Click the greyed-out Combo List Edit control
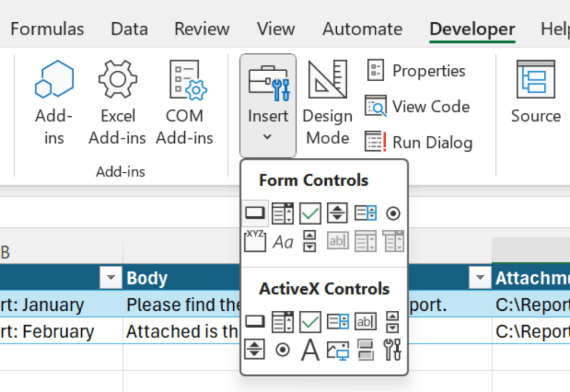 pos(365,241)
